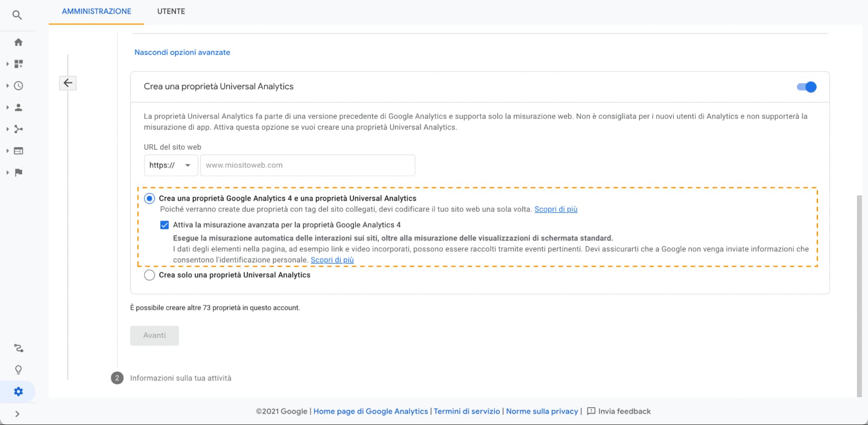Select the AMMINISTRAZIONE tab
Image resolution: width=868 pixels, height=425 pixels.
click(x=96, y=11)
